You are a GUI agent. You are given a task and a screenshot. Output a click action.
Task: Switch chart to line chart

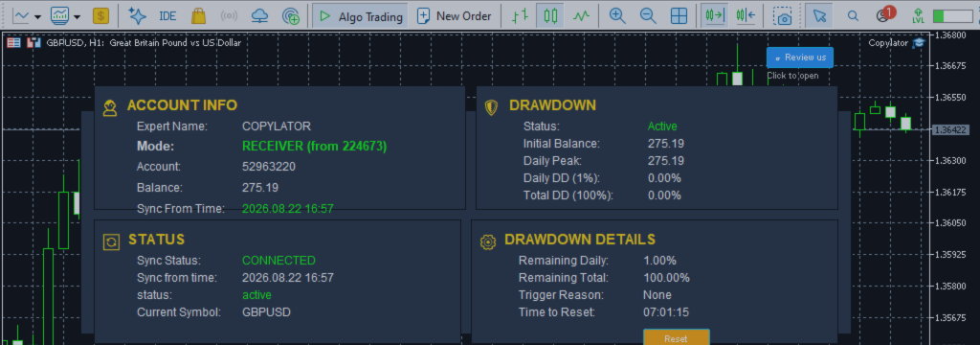581,15
